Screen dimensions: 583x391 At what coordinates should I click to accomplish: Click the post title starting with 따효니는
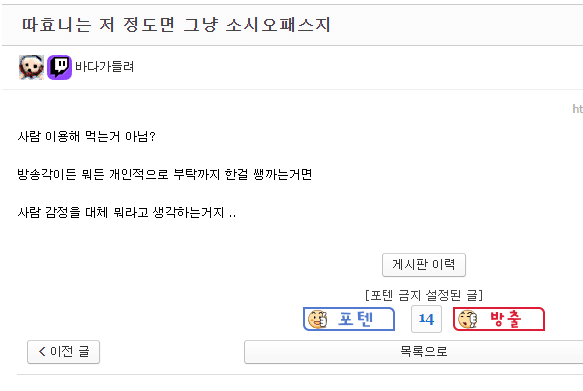[x=176, y=25]
